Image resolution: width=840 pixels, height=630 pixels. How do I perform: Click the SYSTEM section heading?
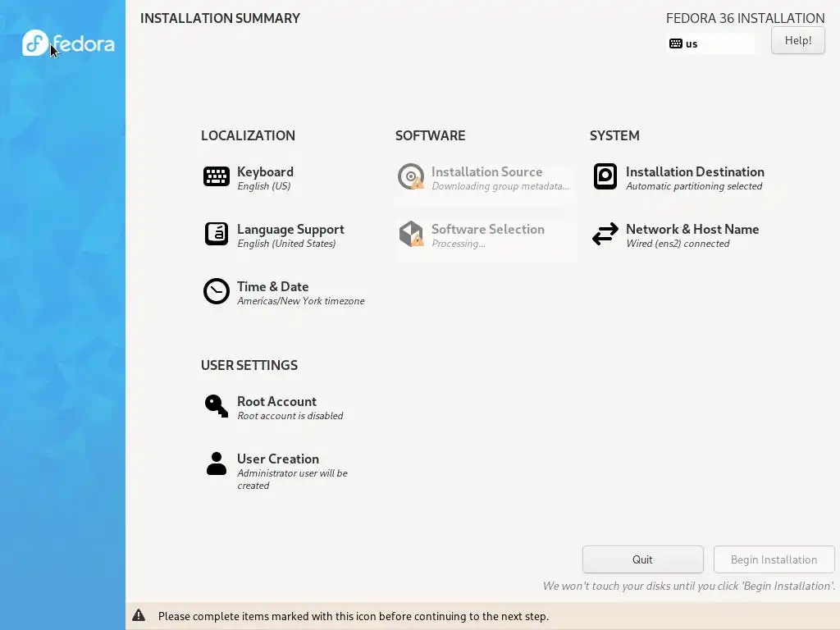(614, 135)
